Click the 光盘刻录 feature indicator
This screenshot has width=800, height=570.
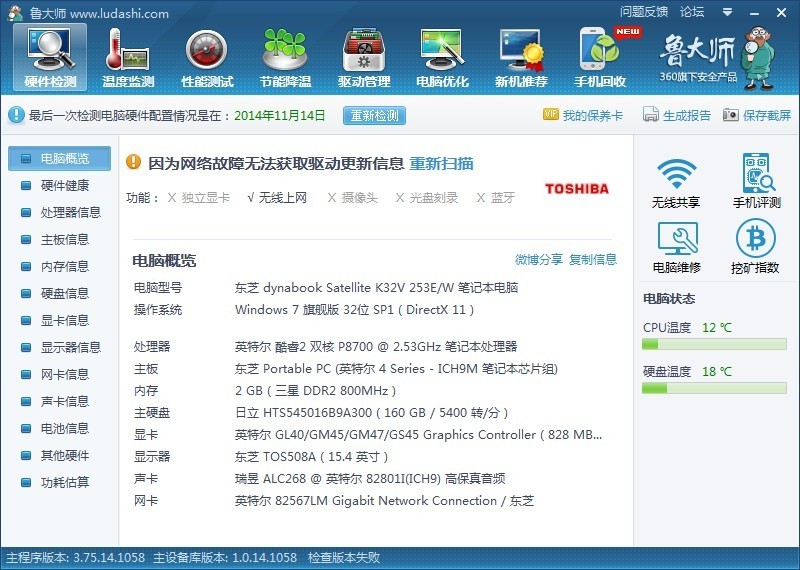click(x=427, y=197)
